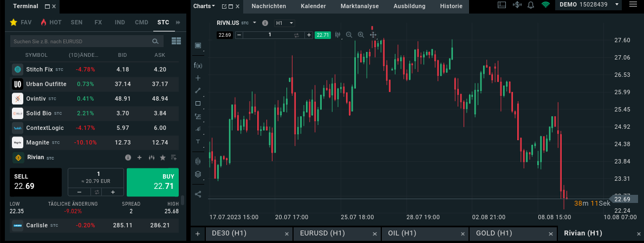Open the Charts module dropdown
The height and width of the screenshot is (243, 644).
click(204, 6)
